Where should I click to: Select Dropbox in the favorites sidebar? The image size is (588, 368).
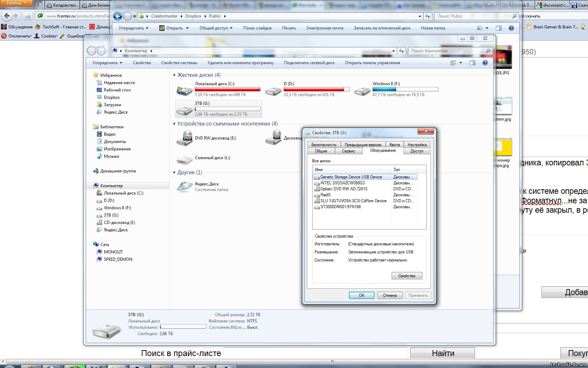[x=112, y=97]
